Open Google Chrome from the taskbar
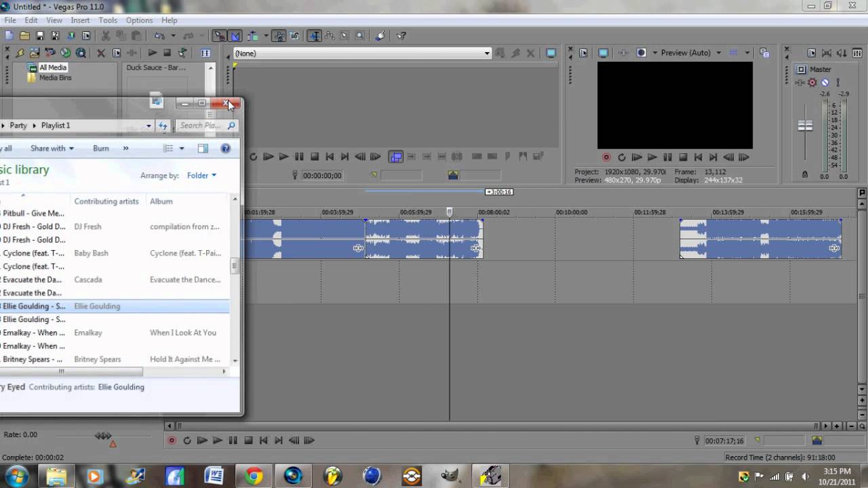Viewport: 868px width, 488px height. [x=254, y=476]
